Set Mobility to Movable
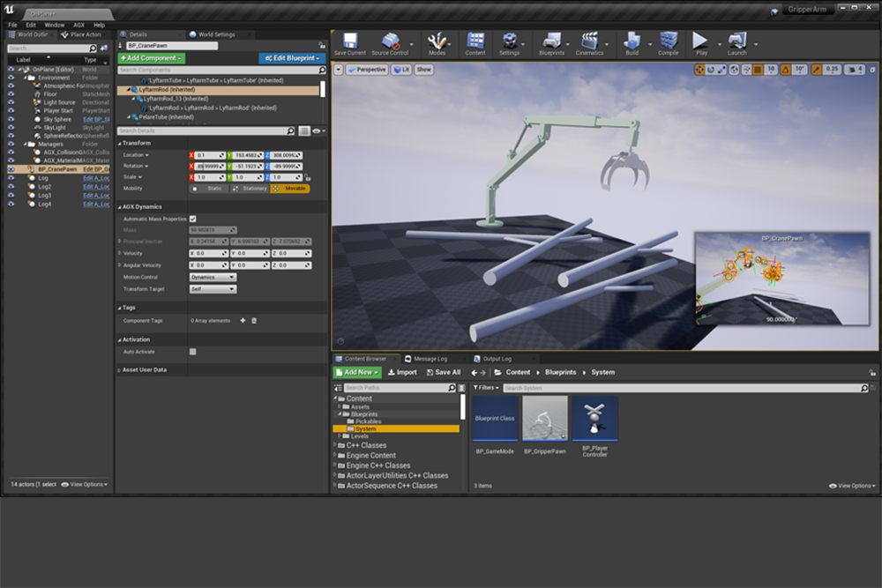882x588 pixels. tap(290, 189)
